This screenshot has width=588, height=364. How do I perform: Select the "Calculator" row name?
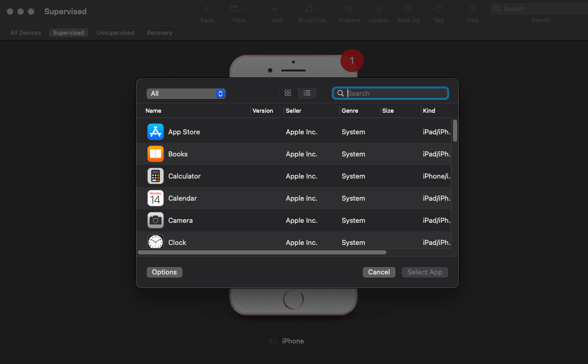[184, 176]
